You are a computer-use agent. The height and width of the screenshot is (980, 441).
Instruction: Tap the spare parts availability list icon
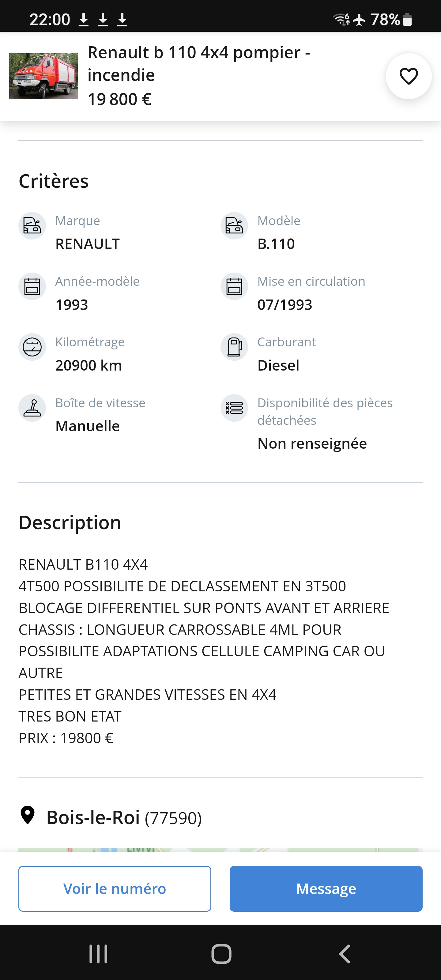pos(234,408)
